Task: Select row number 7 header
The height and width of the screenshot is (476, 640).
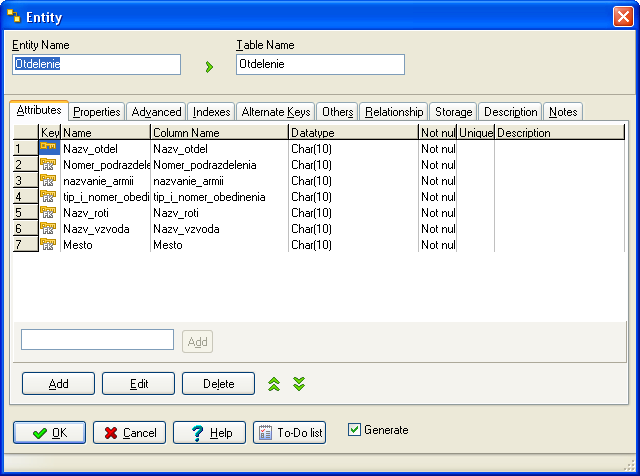Action: (26, 245)
